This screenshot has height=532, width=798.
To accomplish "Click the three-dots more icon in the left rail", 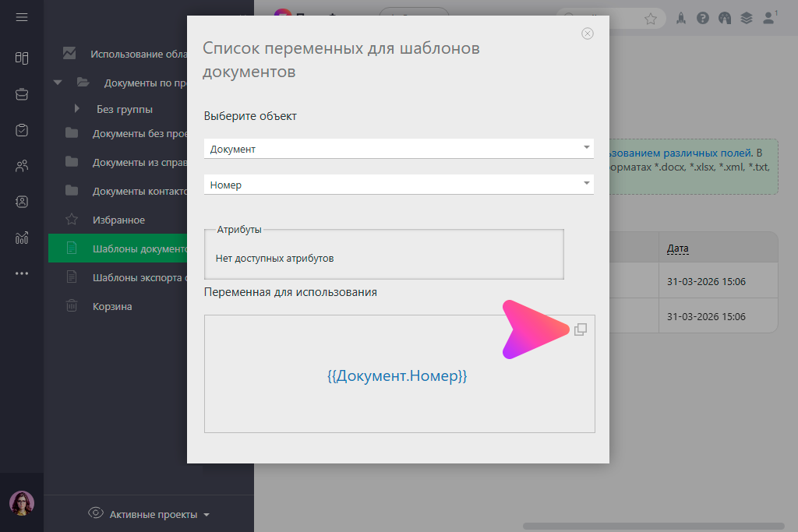I will 22,273.
